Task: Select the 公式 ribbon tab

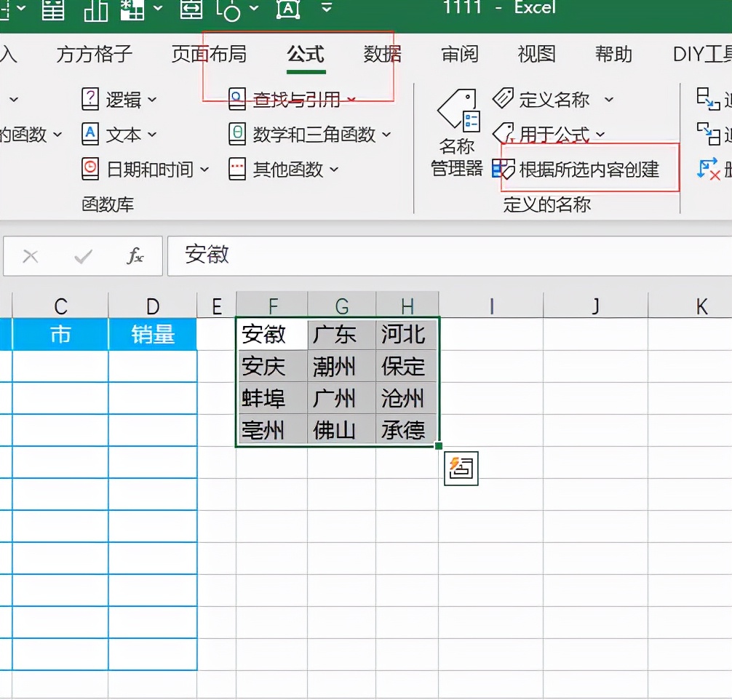Action: point(306,54)
